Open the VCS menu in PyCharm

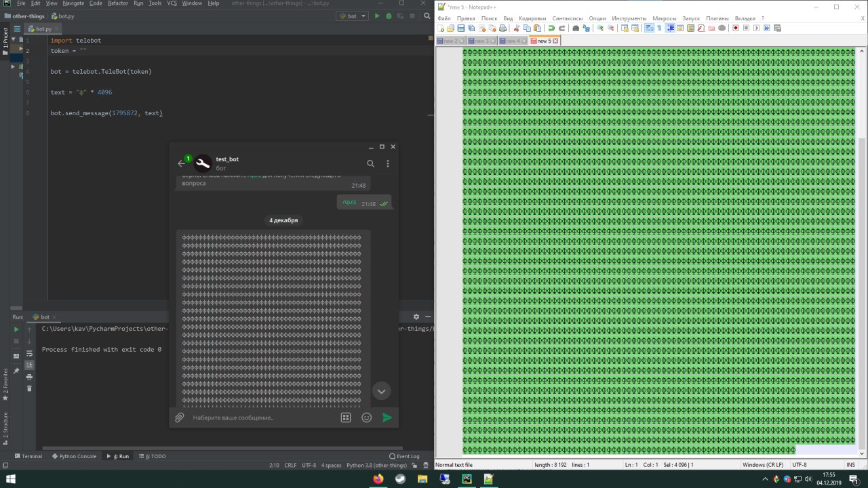(x=174, y=3)
